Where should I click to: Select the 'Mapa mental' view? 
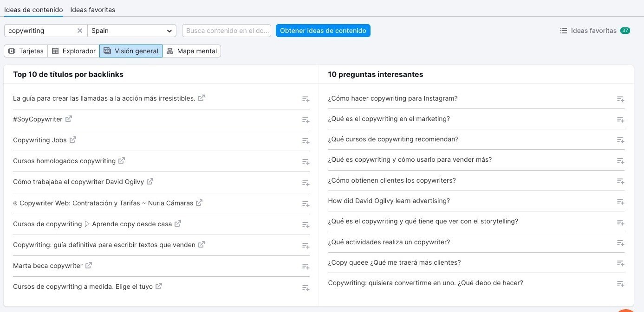click(192, 51)
